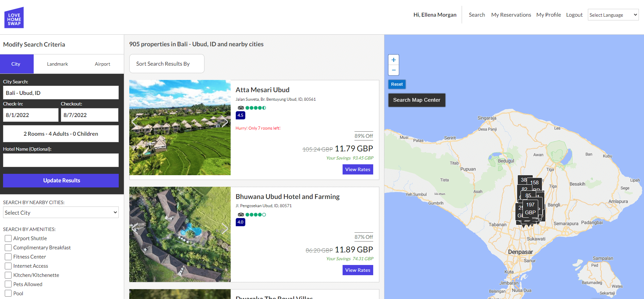Screen dimensions: 644x299
Task: View Rates for Bhuwana Ubud Hotel
Action: [358, 270]
